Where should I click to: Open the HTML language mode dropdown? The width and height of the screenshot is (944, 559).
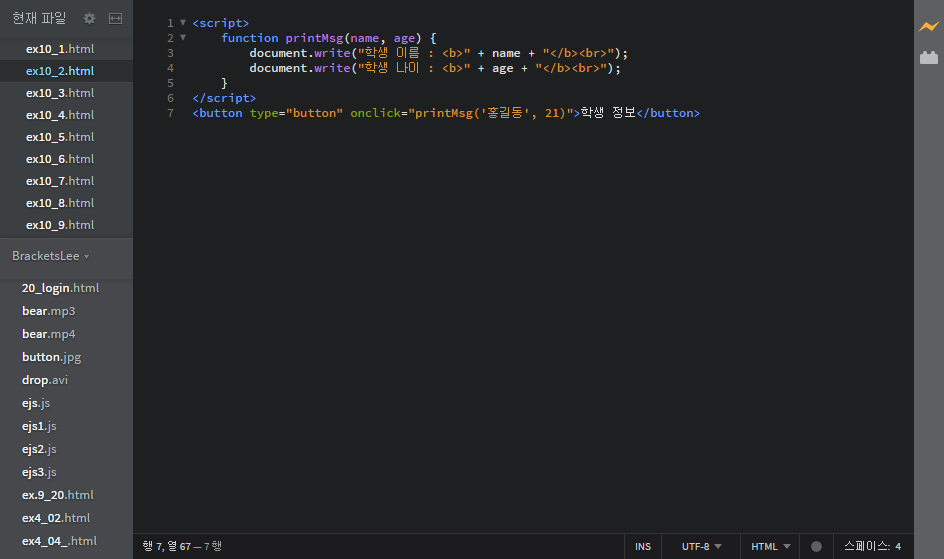(x=771, y=546)
